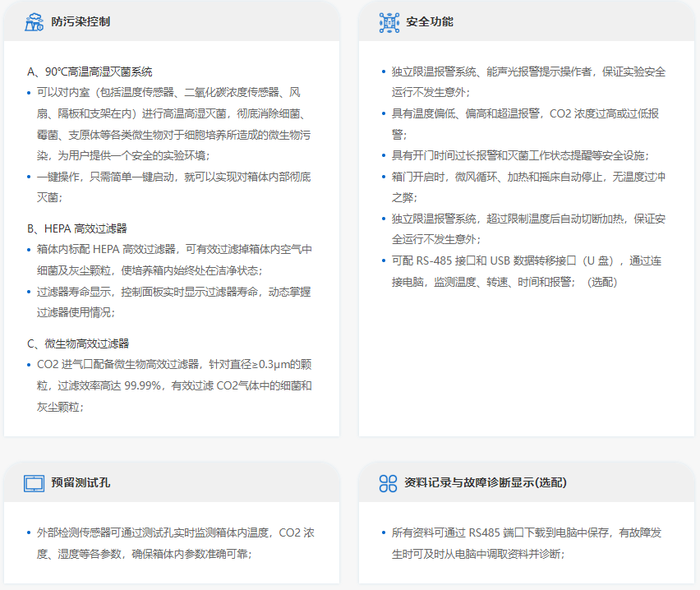
Task: Click the four-squares icon beside 资料记录与故障诊断显示
Action: [x=389, y=483]
